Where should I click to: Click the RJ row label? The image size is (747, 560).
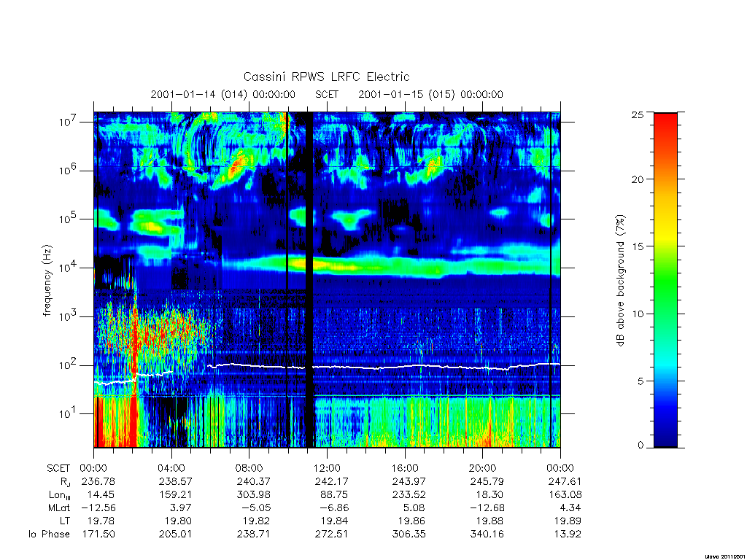(x=65, y=482)
